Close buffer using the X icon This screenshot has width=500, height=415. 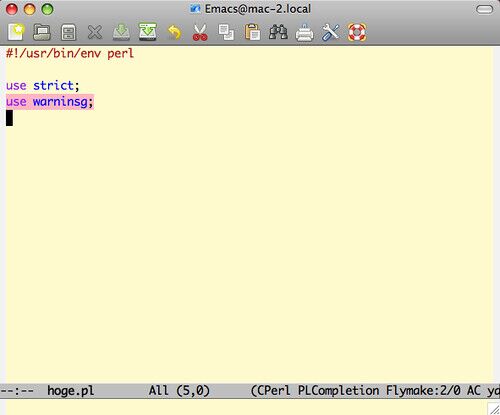coord(95,32)
